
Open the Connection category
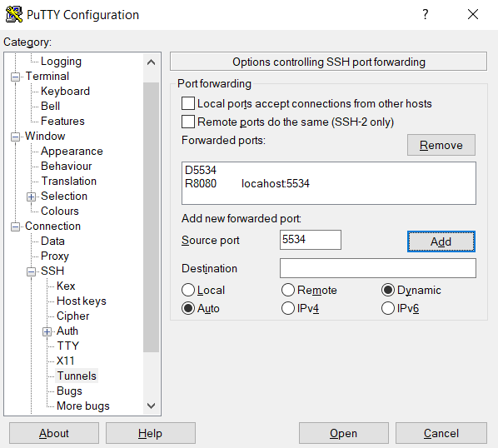pyautogui.click(x=52, y=226)
